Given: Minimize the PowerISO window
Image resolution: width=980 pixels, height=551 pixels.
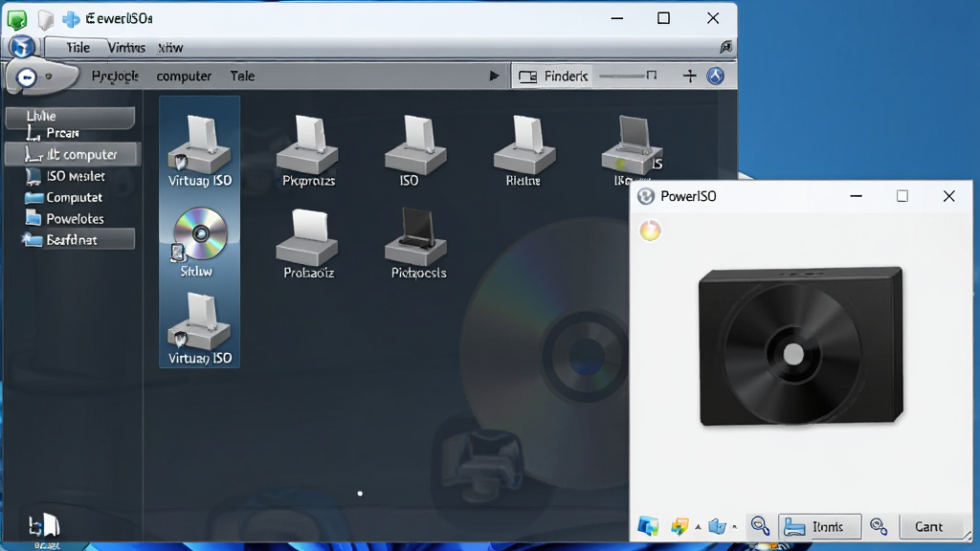Looking at the screenshot, I should click(x=857, y=196).
